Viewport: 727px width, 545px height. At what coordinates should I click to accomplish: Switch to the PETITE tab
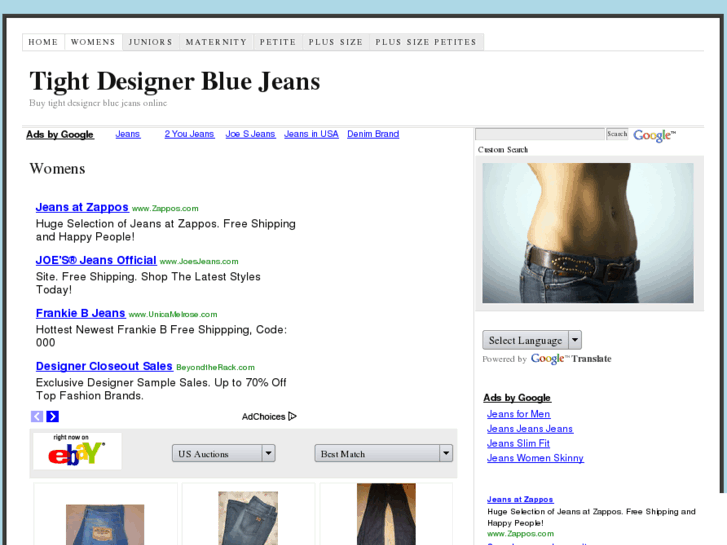tap(278, 42)
